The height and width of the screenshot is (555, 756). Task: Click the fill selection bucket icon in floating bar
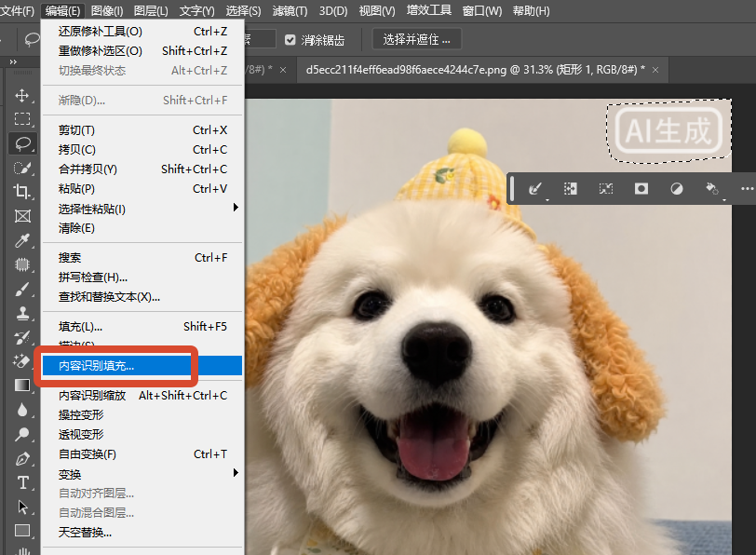[712, 188]
